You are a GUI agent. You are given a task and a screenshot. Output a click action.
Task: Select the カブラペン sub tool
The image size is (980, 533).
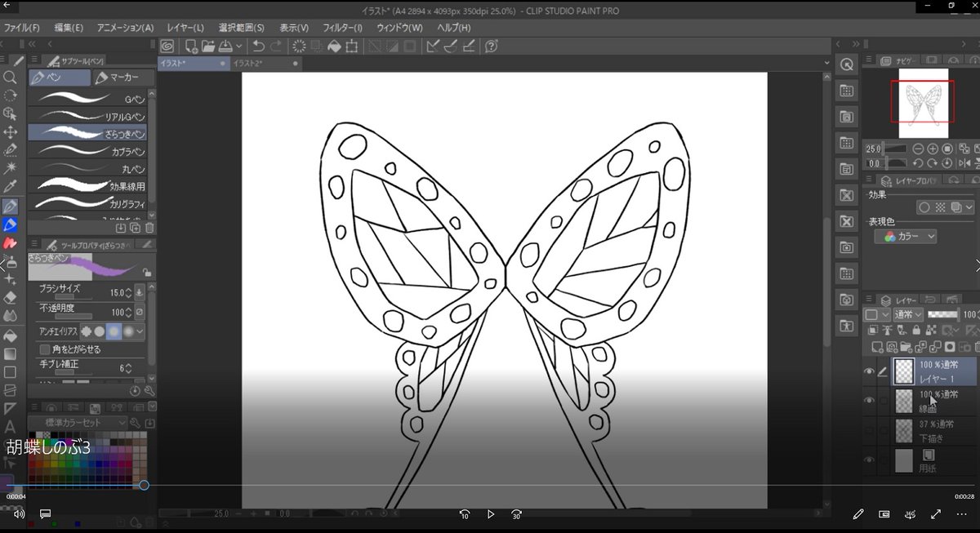tap(87, 150)
